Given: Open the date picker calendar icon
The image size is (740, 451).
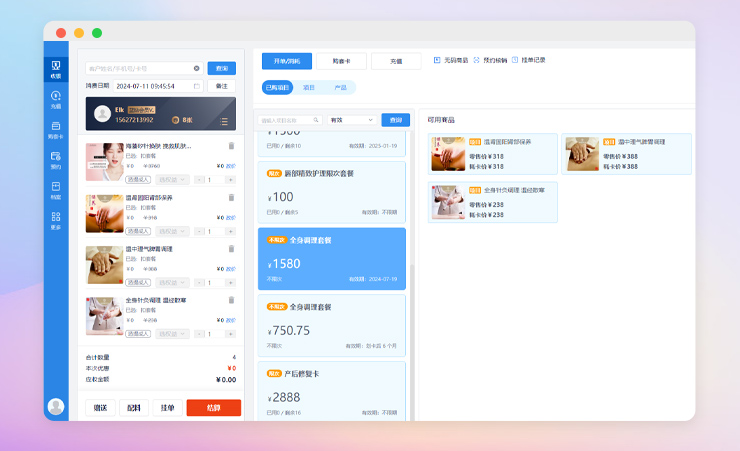Looking at the screenshot, I should (x=198, y=86).
